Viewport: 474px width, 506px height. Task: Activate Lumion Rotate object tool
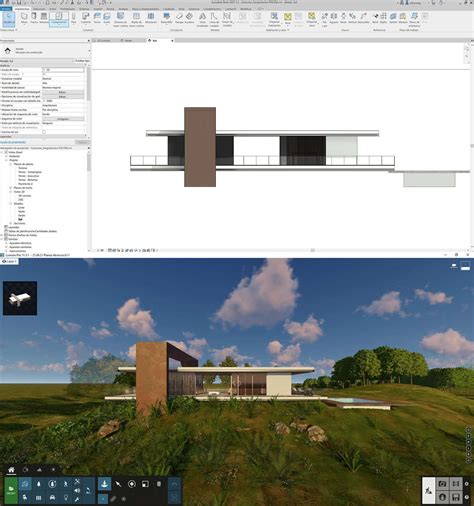(x=132, y=484)
